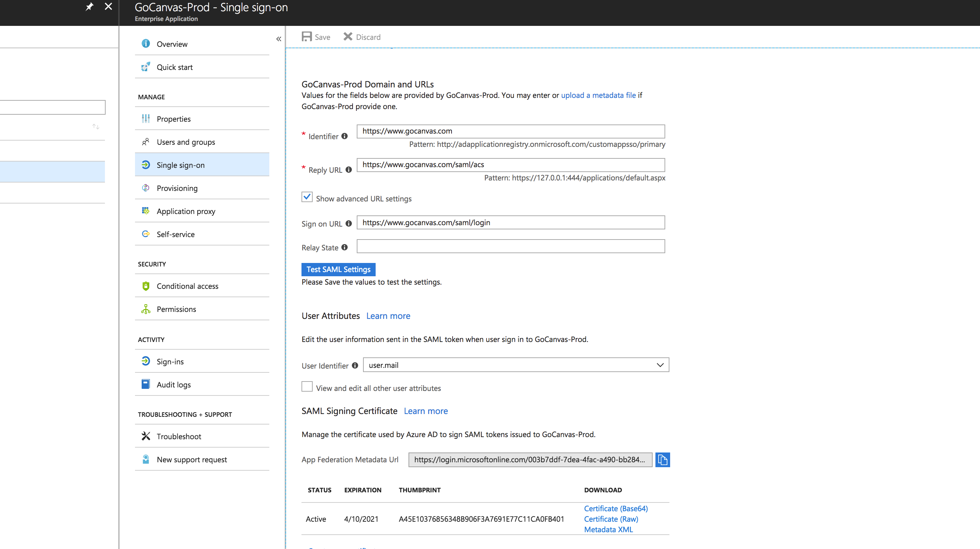Uncheck Show advanced URL settings
980x549 pixels.
click(x=307, y=197)
